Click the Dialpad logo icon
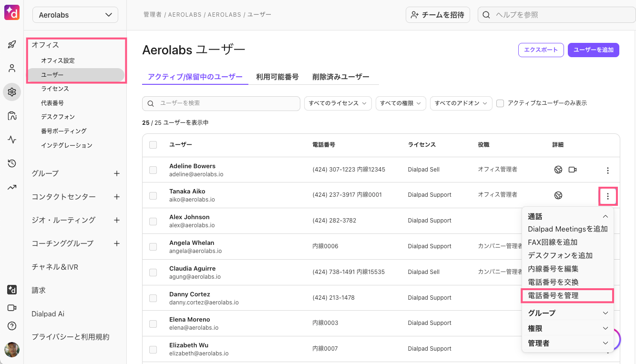 point(12,12)
